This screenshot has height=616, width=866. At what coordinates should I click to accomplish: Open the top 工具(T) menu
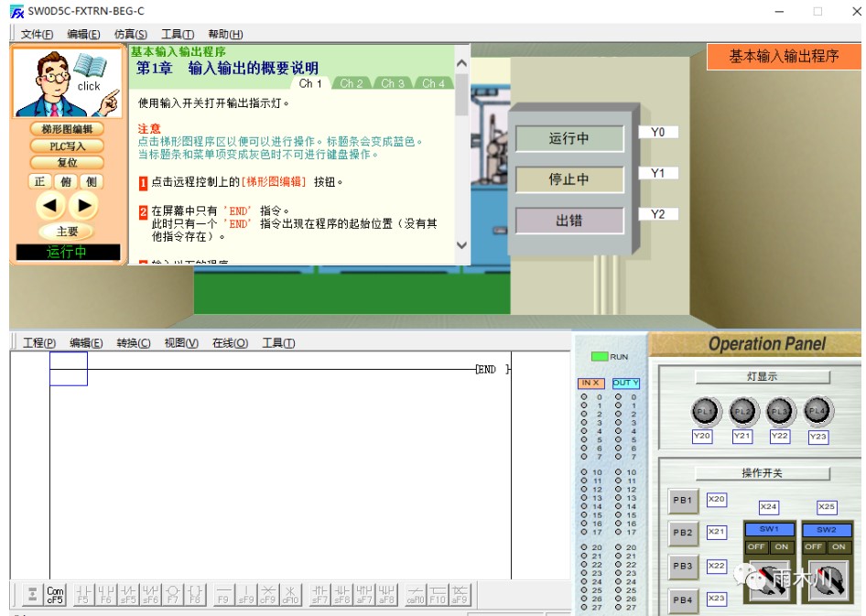178,34
